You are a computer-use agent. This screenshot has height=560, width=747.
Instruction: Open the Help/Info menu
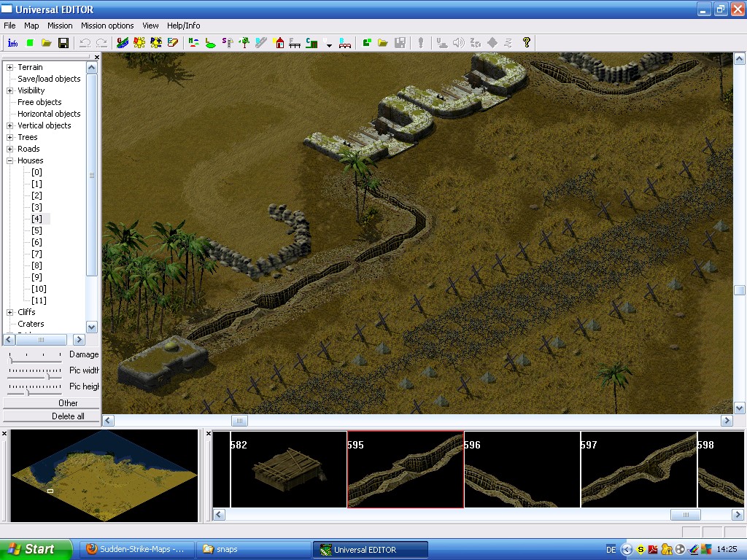[x=183, y=26]
